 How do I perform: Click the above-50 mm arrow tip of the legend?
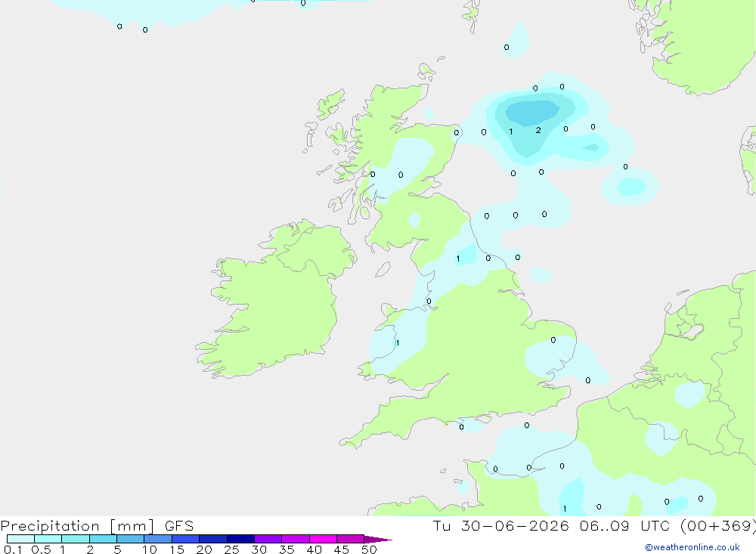tap(377, 539)
